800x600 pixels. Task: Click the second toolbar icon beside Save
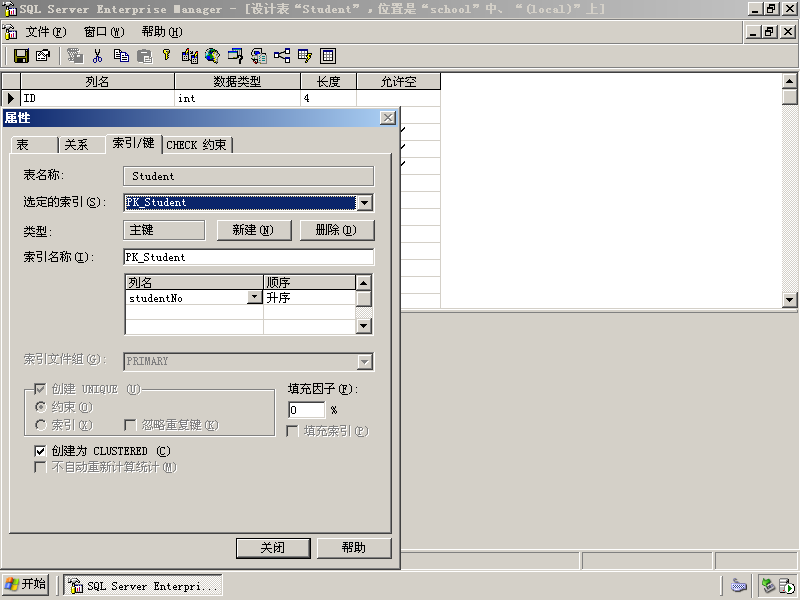pyautogui.click(x=43, y=56)
